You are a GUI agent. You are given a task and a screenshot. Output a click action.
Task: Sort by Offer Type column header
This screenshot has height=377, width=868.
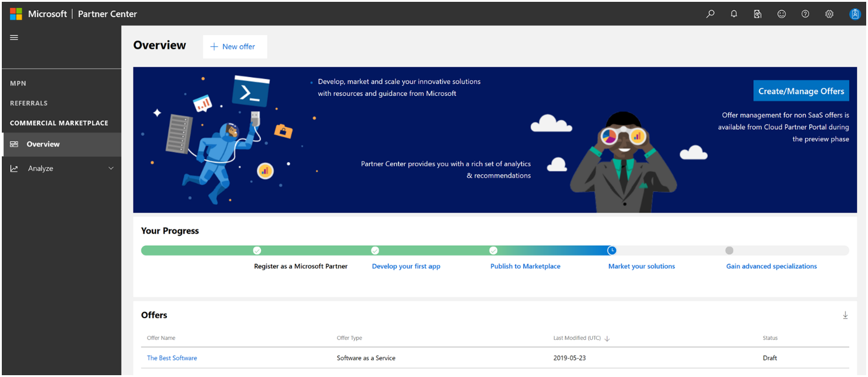point(350,338)
